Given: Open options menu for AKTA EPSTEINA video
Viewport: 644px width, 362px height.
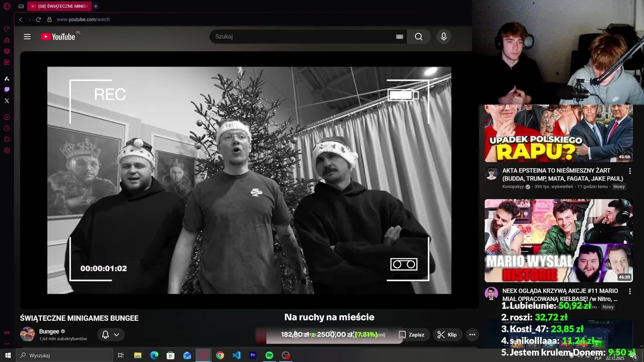Looking at the screenshot, I should (629, 171).
